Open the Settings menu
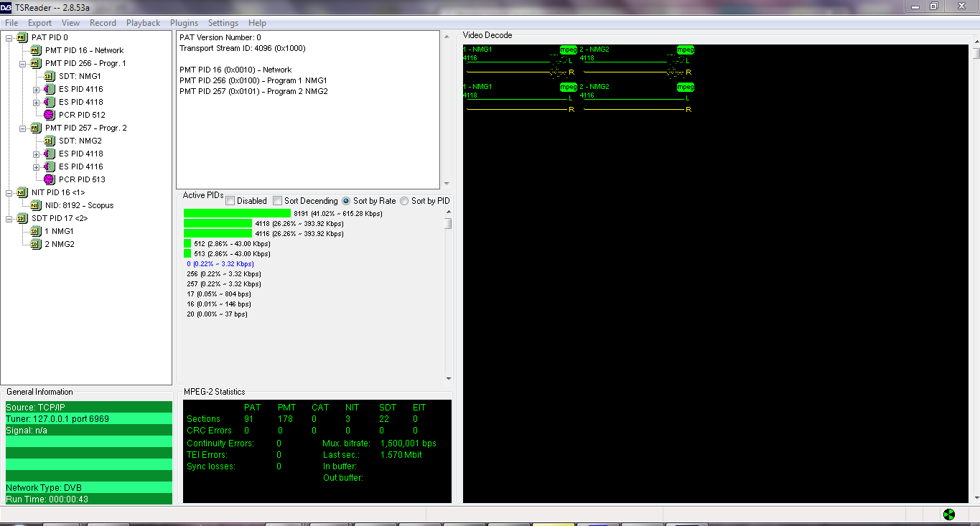Screen dimensions: 980x526 223,23
